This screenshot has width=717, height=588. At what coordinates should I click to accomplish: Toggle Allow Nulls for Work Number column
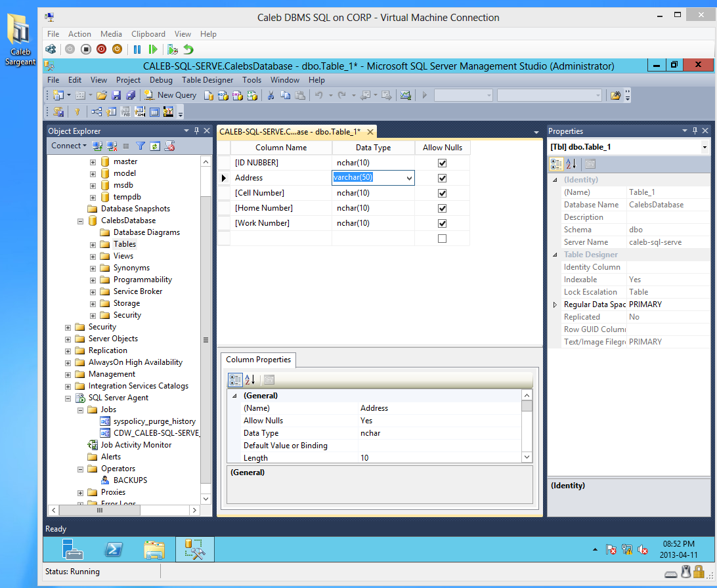click(x=442, y=223)
